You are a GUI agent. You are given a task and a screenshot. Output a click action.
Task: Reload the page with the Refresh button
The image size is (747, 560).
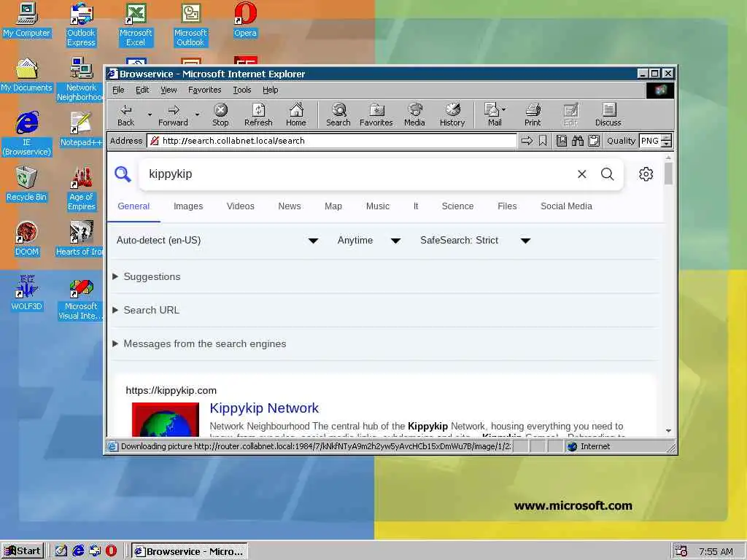pyautogui.click(x=258, y=114)
